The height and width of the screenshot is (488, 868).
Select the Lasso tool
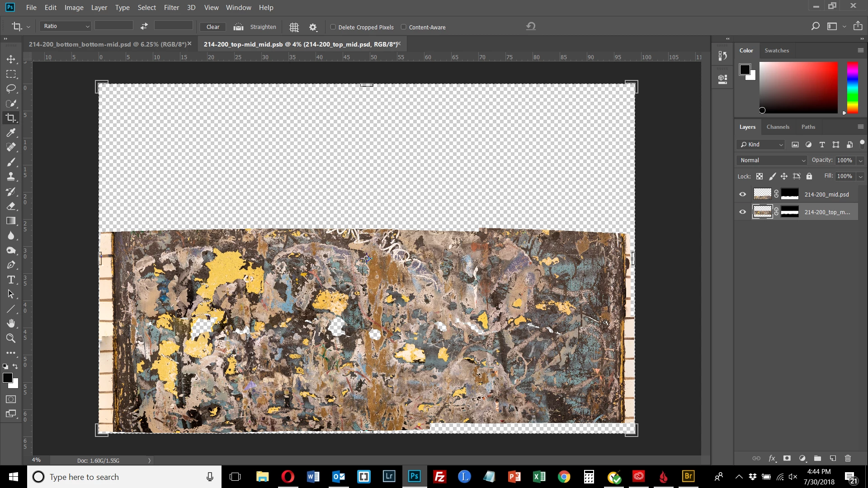click(11, 89)
